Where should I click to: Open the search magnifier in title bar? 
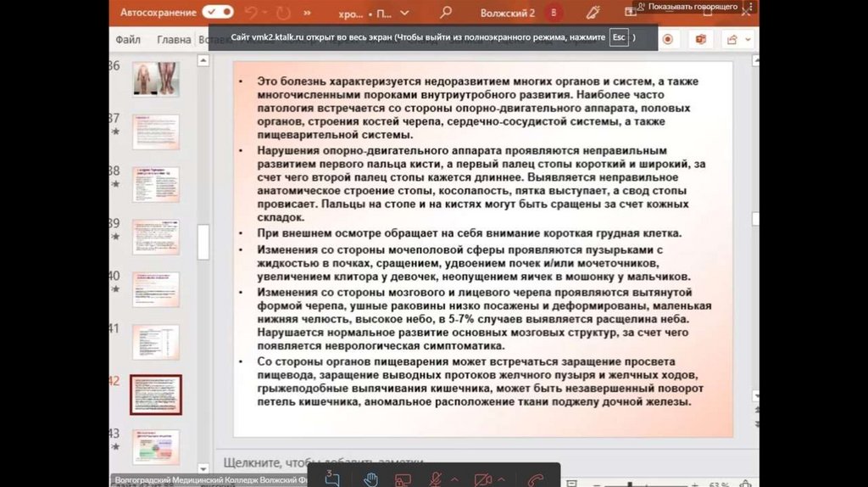[x=446, y=13]
